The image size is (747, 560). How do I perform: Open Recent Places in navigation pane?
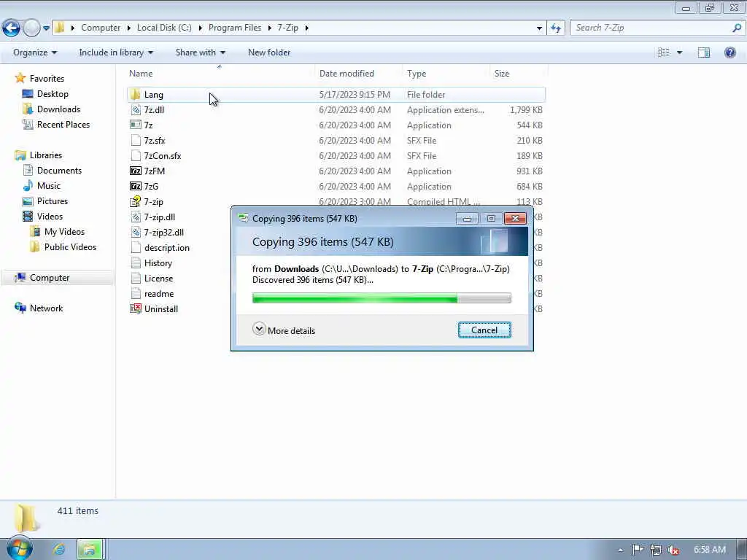(63, 124)
